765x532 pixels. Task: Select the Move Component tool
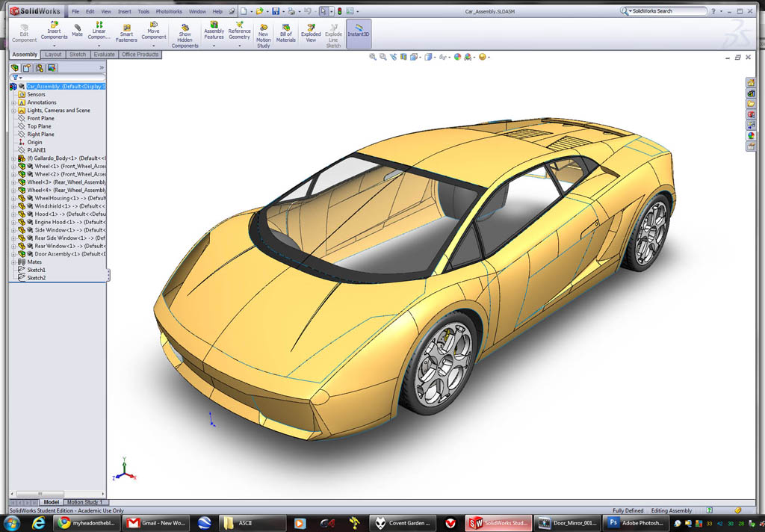pyautogui.click(x=154, y=30)
